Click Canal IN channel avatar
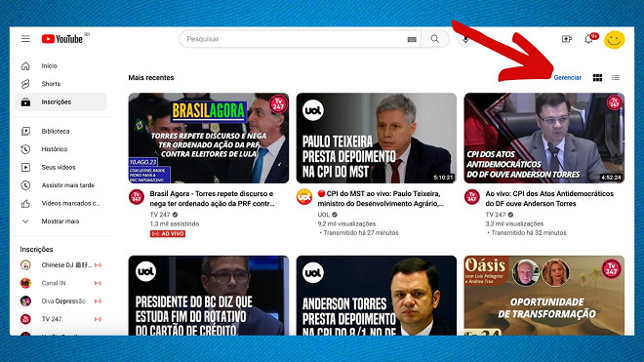644x362 pixels. click(25, 283)
